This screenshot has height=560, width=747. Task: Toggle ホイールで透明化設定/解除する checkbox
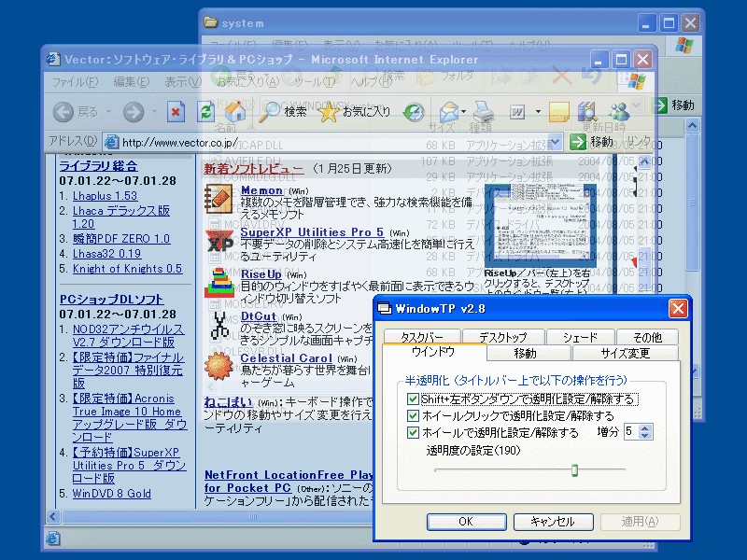point(413,432)
